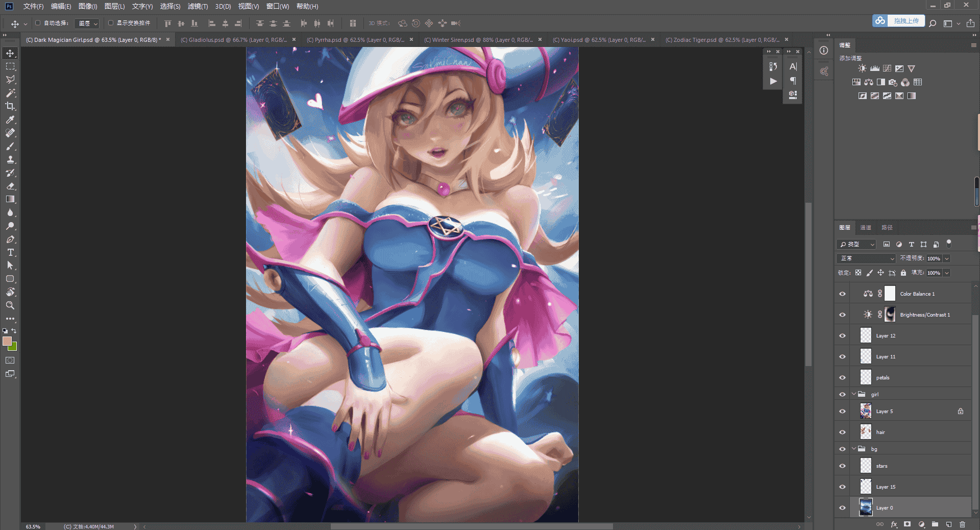Select the Clone Stamp tool
Screen dimensions: 980x530
[x=10, y=159]
